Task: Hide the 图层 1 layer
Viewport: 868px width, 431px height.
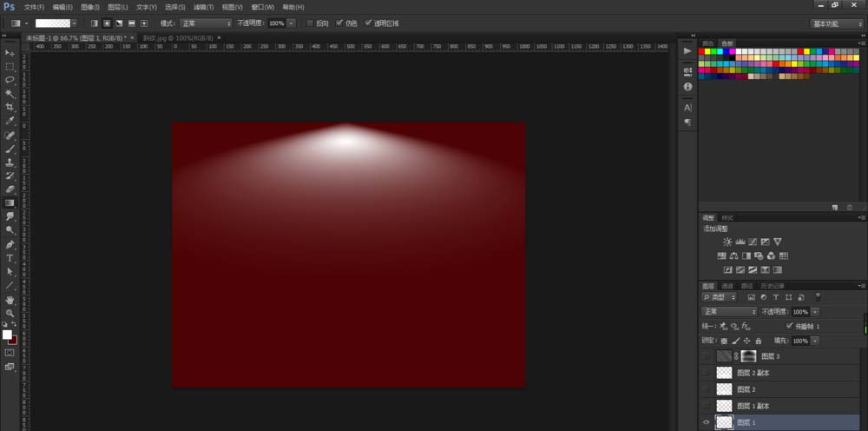Action: point(706,422)
